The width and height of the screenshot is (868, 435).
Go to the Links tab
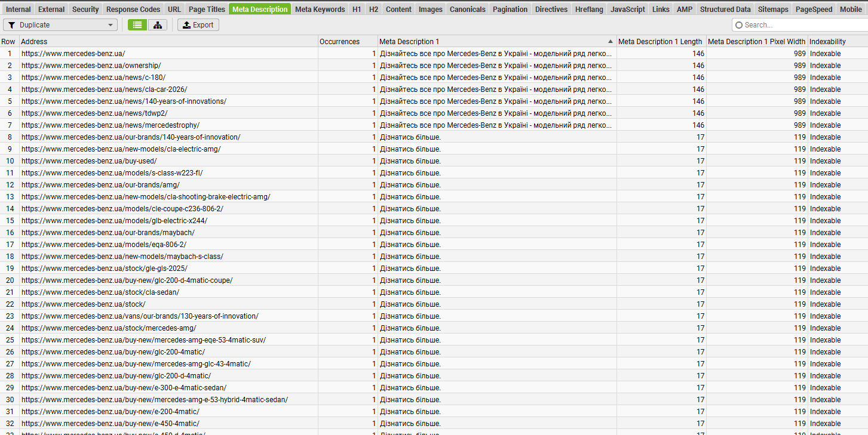click(661, 9)
